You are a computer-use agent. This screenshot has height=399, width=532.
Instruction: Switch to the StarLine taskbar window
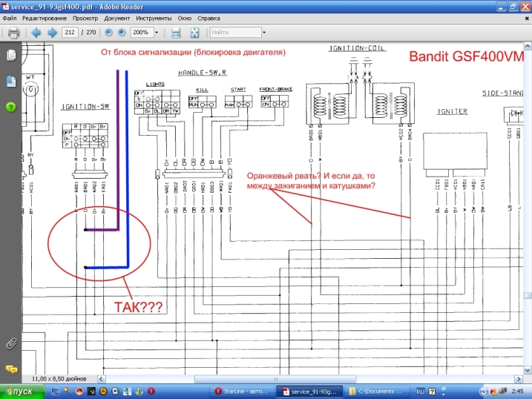(242, 391)
